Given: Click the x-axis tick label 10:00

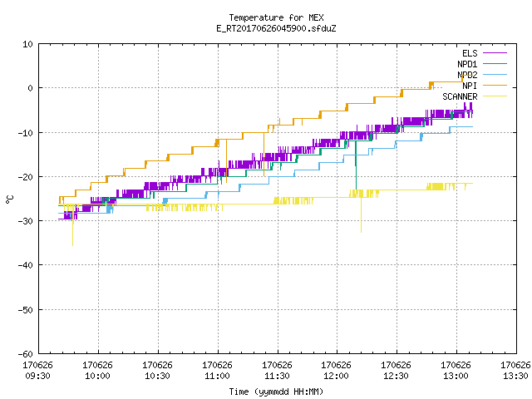Looking at the screenshot, I should click(x=97, y=376).
